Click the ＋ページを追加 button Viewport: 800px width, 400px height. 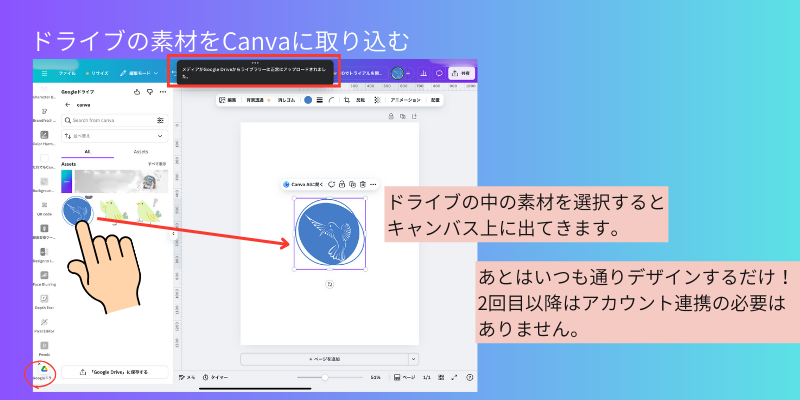coord(324,359)
